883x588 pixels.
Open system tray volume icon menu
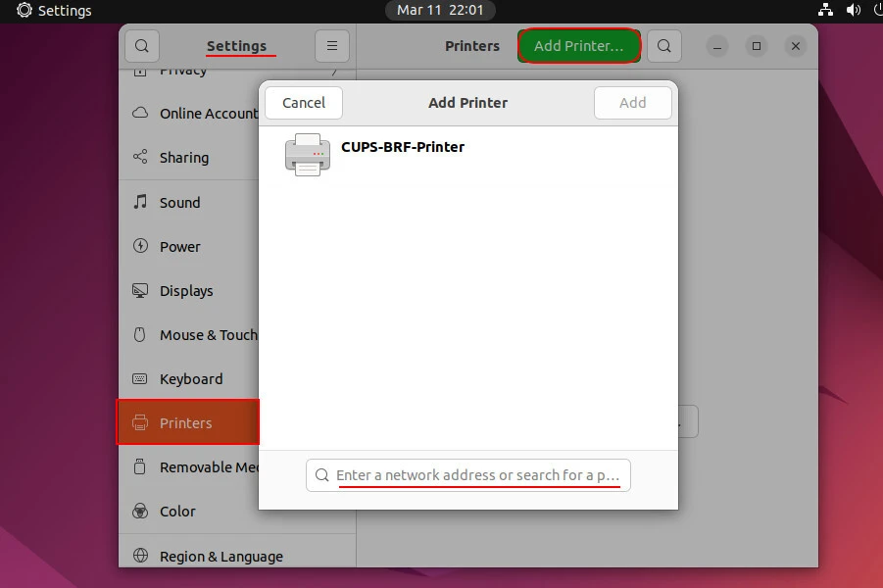[853, 11]
